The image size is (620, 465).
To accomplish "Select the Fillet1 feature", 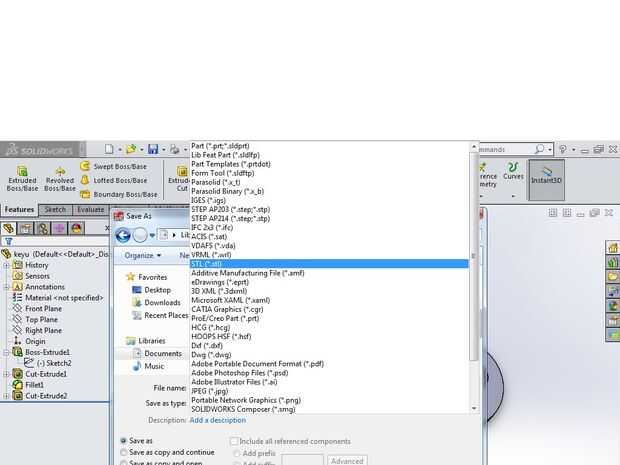I will (28, 385).
